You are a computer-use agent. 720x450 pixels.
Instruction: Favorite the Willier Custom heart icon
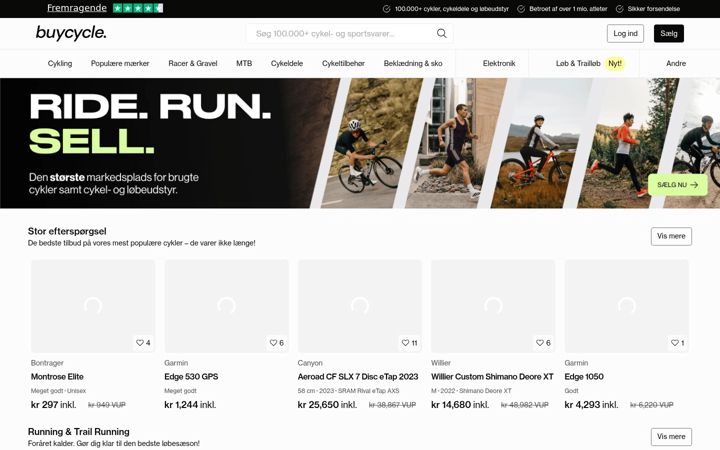[540, 343]
